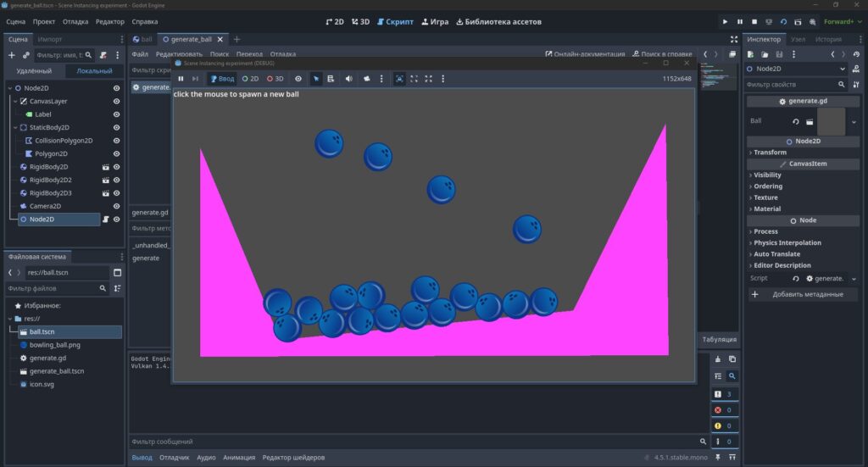Reset the Ball property with the revert icon
Image resolution: width=868 pixels, height=467 pixels.
pyautogui.click(x=795, y=122)
